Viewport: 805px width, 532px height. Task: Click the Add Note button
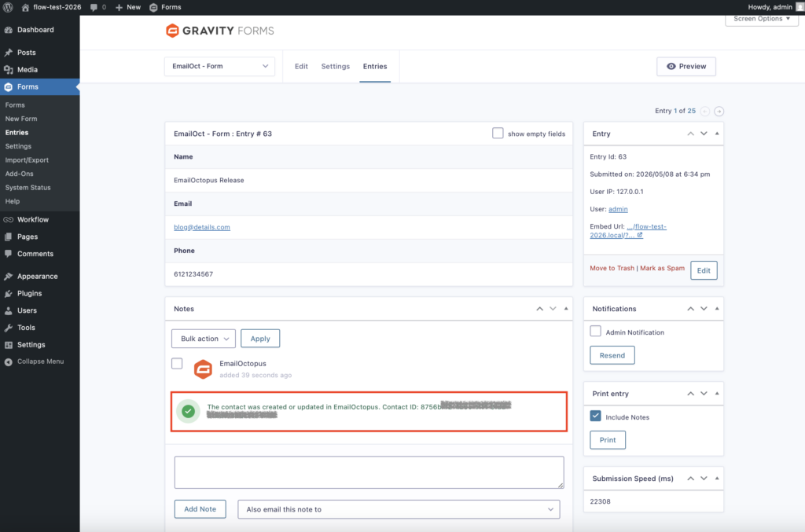coord(200,509)
